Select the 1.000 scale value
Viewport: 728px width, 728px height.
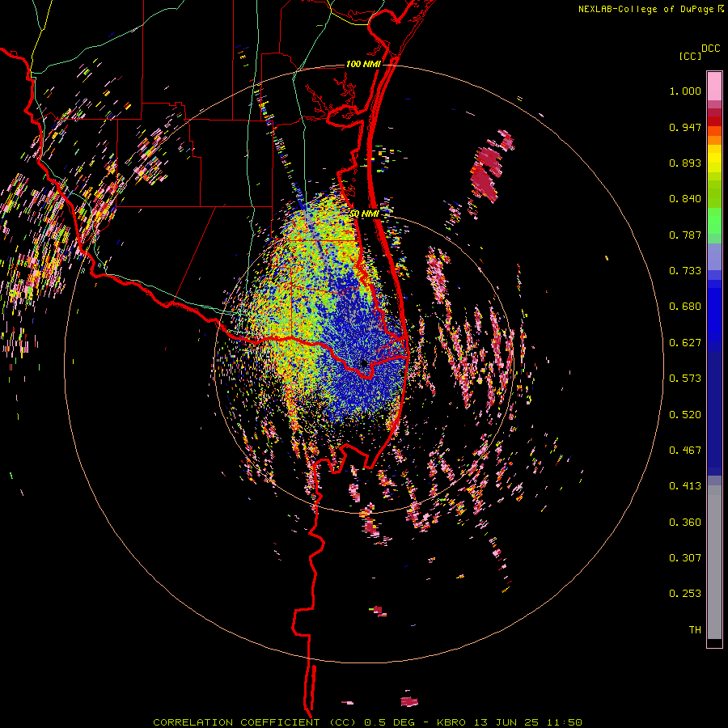point(685,91)
